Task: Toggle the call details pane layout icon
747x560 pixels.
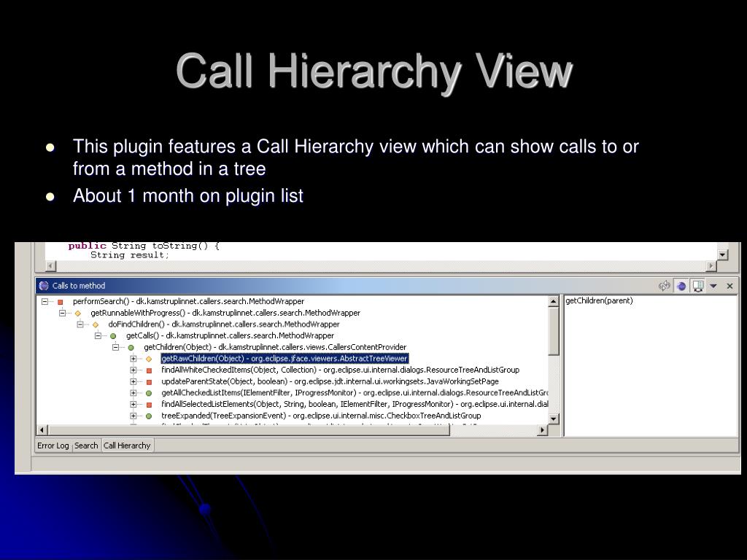Action: pyautogui.click(x=698, y=286)
